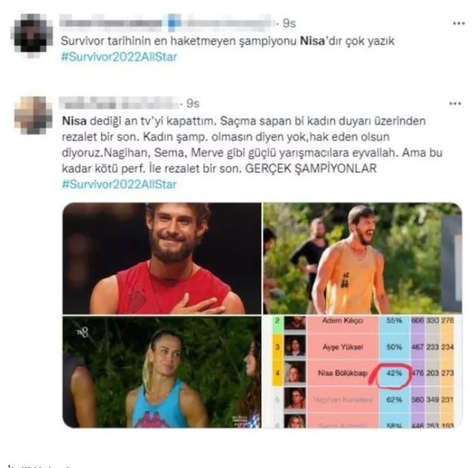This screenshot has width=476, height=468.
Task: Select the Nisa Bölükbaşı name in table
Action: tap(343, 373)
